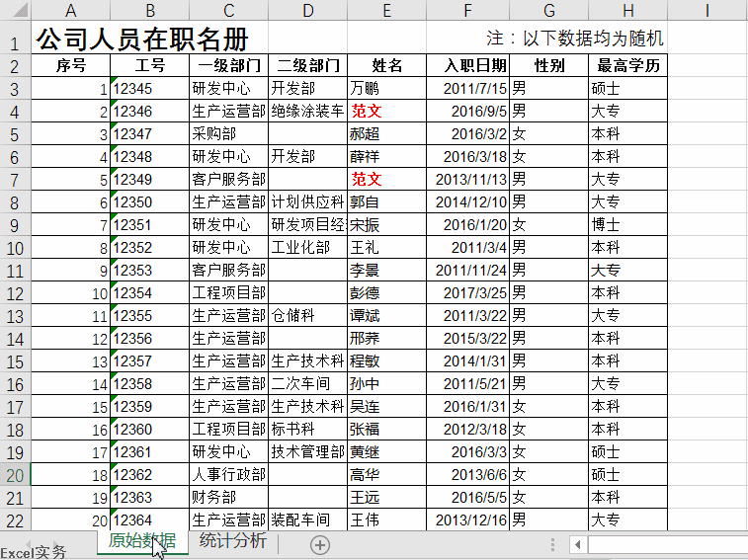Click the 仓储科 cell
The width and height of the screenshot is (748, 560).
click(x=308, y=316)
